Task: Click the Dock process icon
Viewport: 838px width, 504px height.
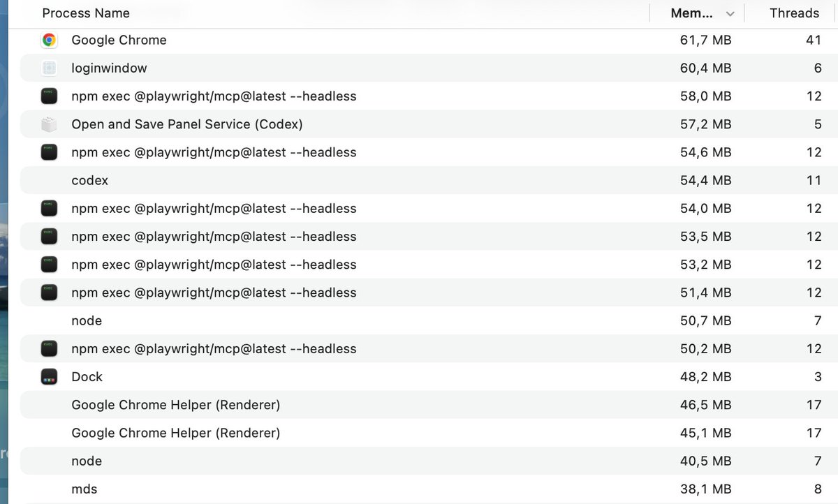Action: click(49, 377)
